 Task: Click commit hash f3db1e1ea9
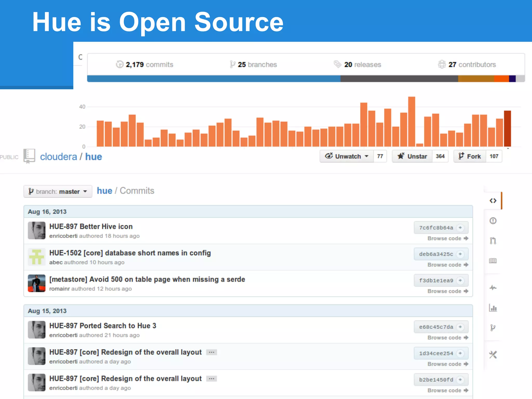click(436, 281)
